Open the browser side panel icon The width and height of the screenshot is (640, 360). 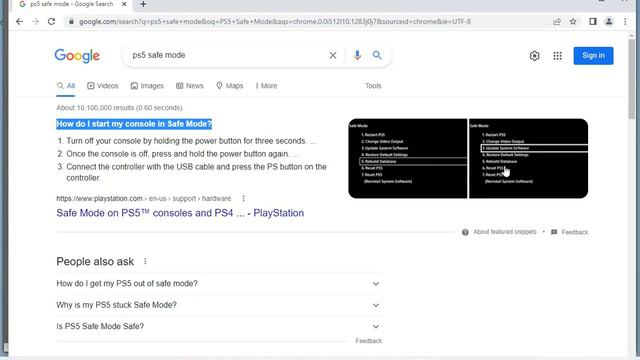pos(593,22)
